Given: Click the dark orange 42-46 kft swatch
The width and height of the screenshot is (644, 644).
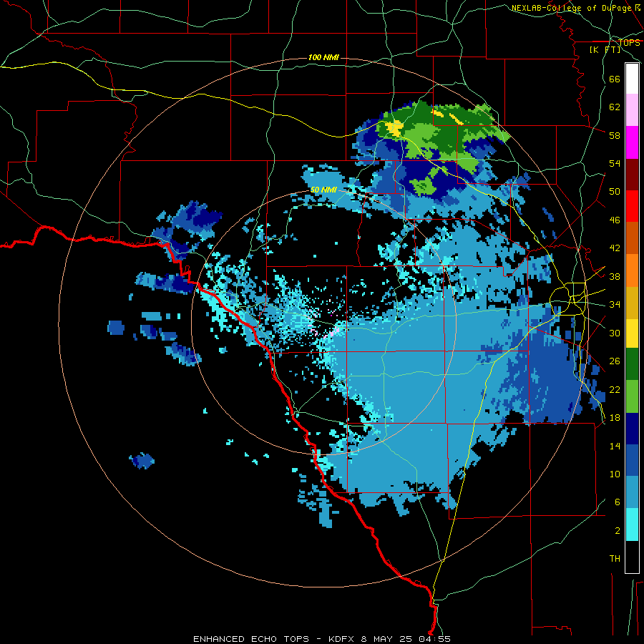Looking at the screenshot, I should (x=632, y=238).
